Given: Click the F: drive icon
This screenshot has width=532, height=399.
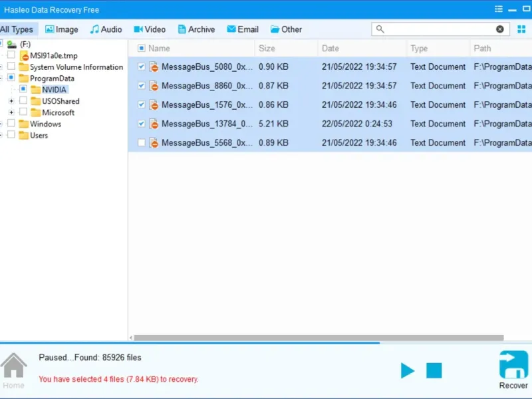Looking at the screenshot, I should 12,45.
